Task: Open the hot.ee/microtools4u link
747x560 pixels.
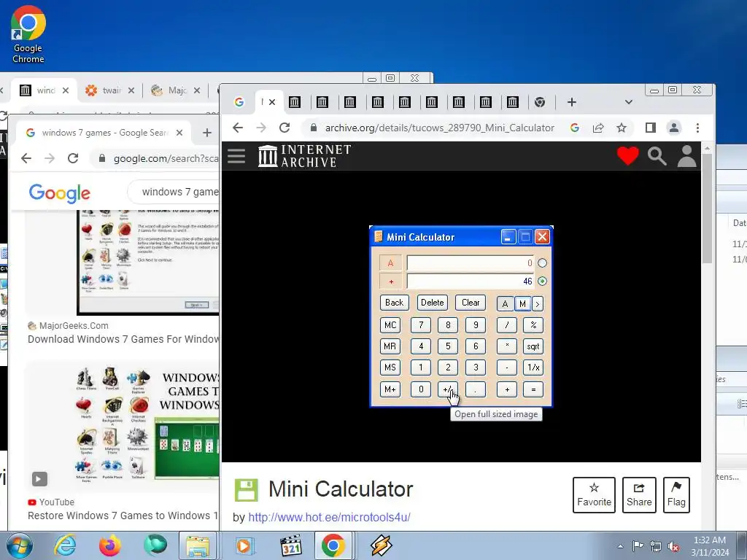Action: coord(329,517)
